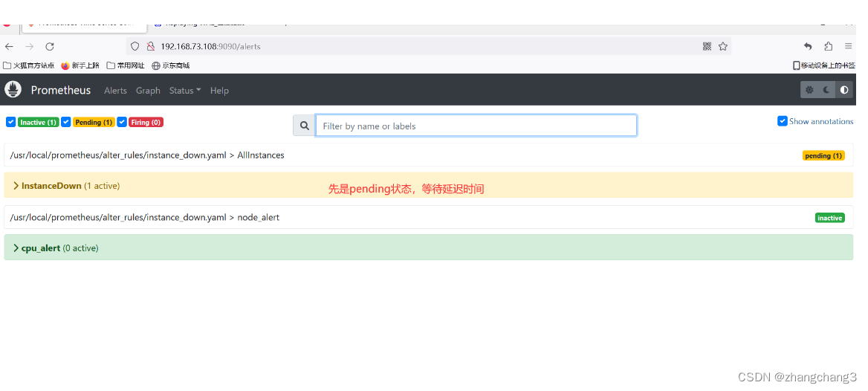
Task: Go forward with the browser forward arrow
Action: pos(29,47)
